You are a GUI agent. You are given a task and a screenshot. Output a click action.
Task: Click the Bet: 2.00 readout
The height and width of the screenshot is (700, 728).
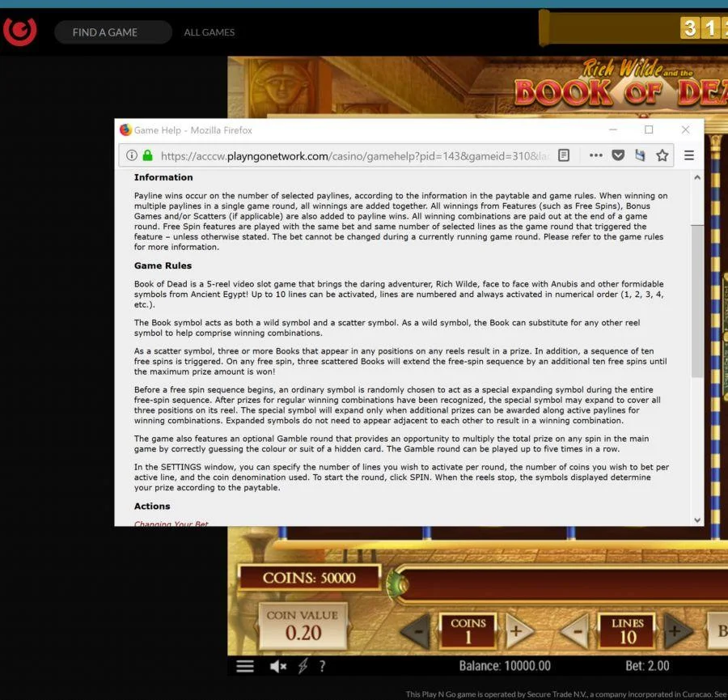tap(647, 666)
